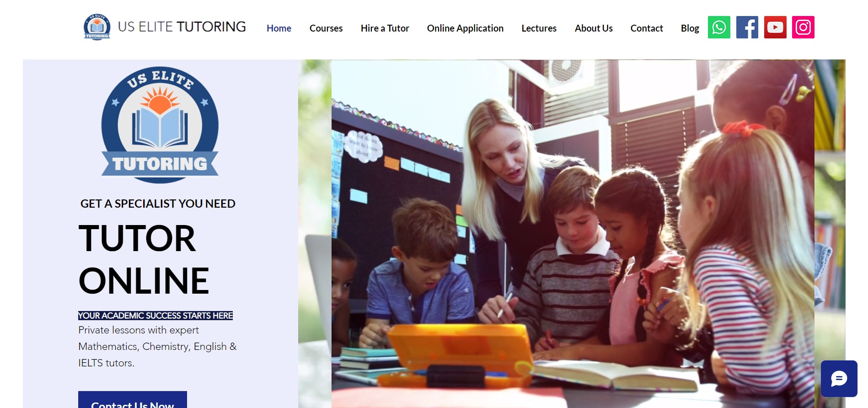This screenshot has width=868, height=408.
Task: Open the live chat widget bubble
Action: [839, 379]
